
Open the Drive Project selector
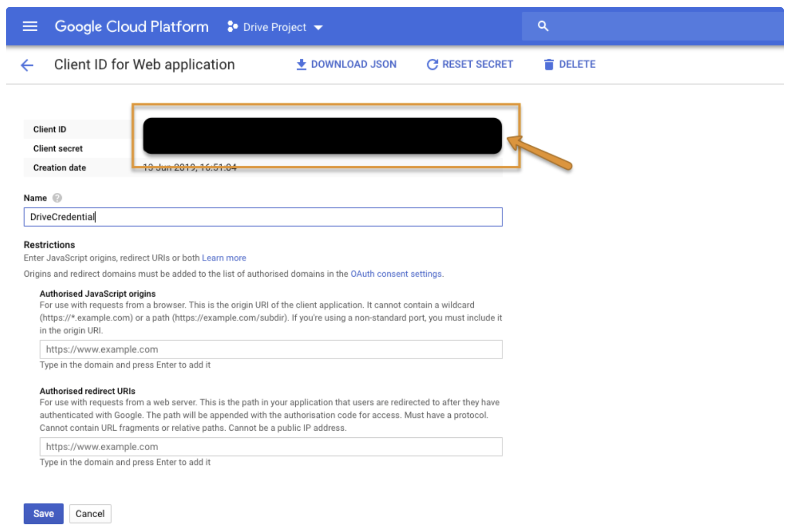click(x=275, y=27)
